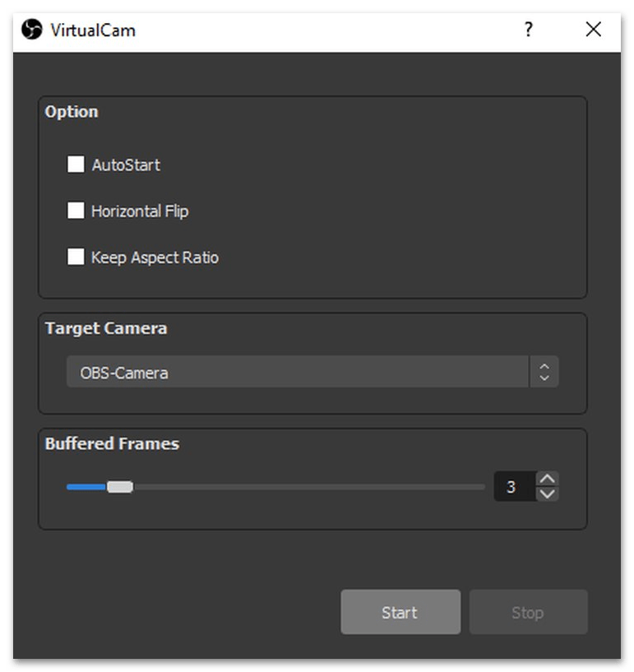The image size is (634, 672).
Task: Start the virtual camera
Action: [400, 612]
